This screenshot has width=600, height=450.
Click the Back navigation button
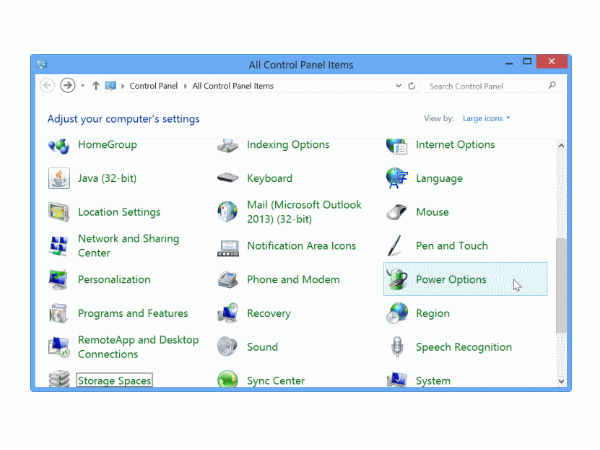tap(47, 86)
